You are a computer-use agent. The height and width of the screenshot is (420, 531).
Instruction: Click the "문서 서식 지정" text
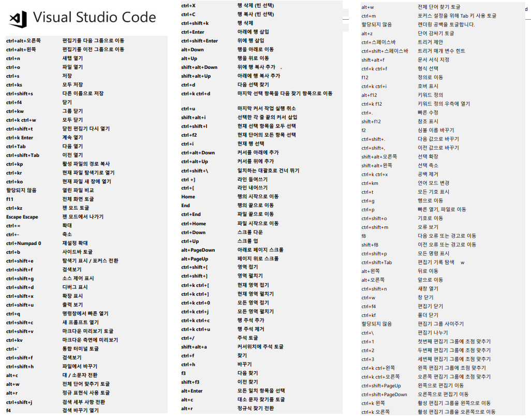pos(433,60)
